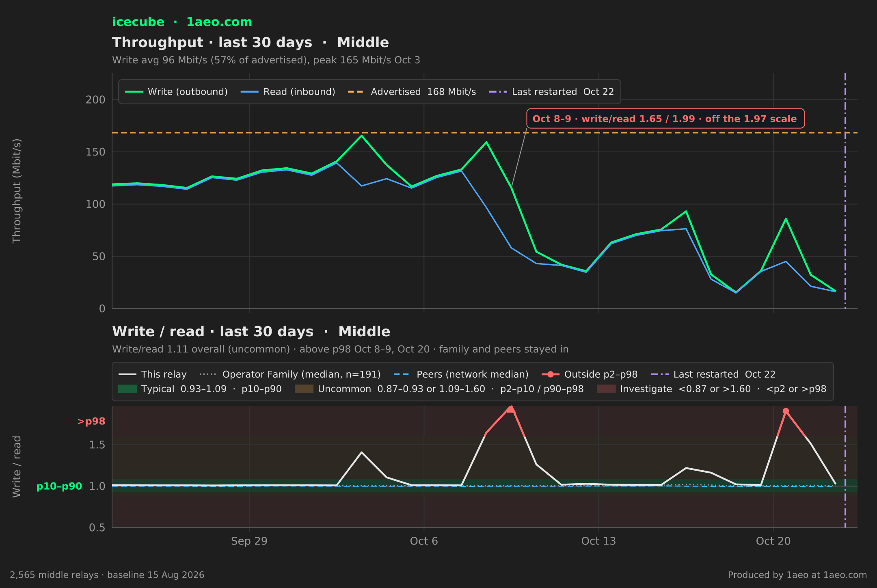
Task: Click the 50 tick on throughput axis
Action: [x=99, y=257]
